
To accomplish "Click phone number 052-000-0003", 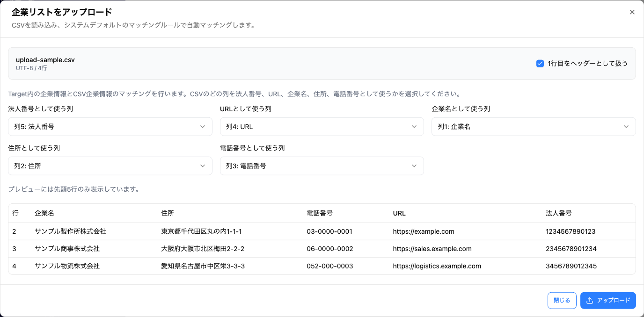I will [330, 266].
